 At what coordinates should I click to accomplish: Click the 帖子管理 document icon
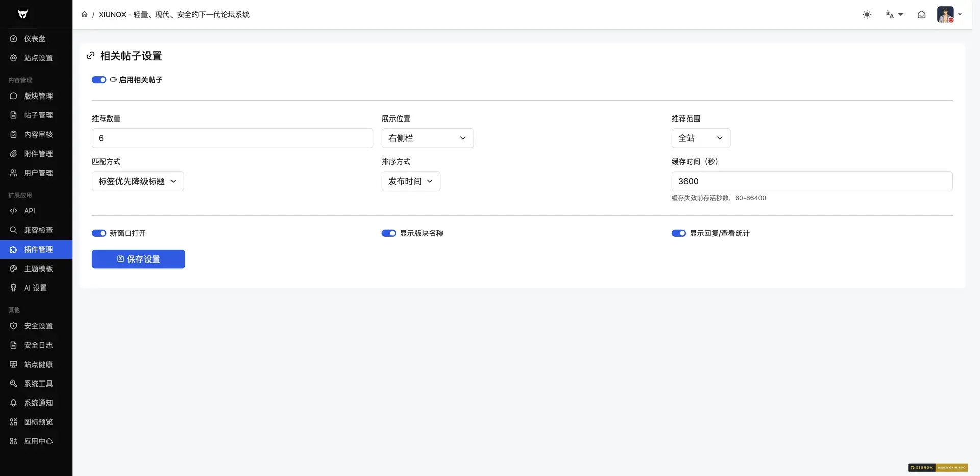click(14, 115)
